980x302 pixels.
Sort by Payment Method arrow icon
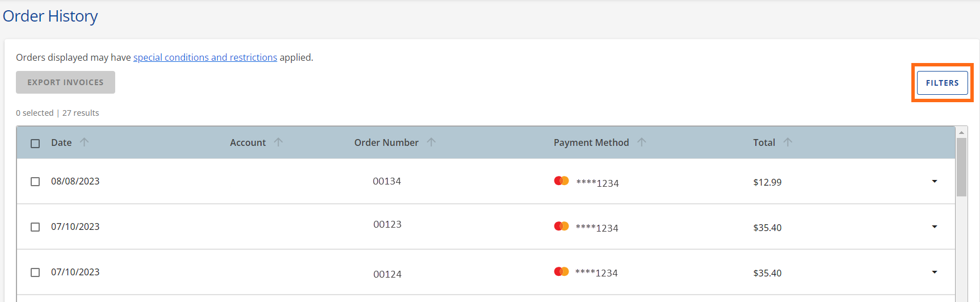point(641,142)
